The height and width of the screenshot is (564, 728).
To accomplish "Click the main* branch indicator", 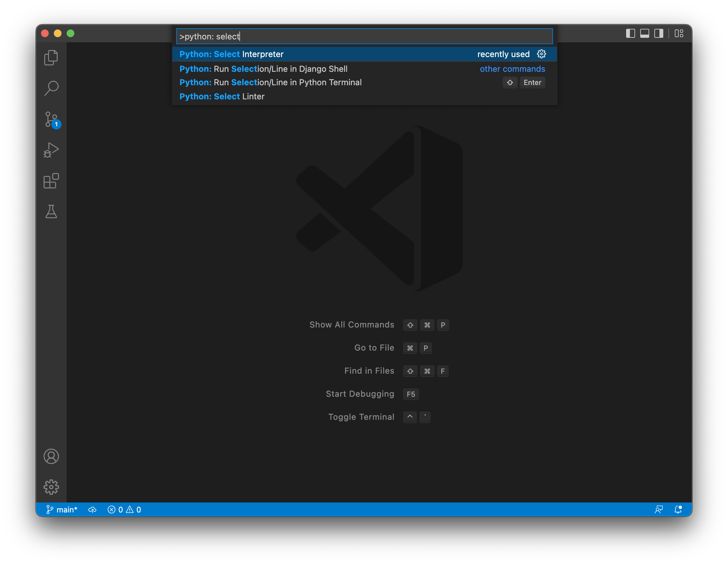I will [62, 510].
